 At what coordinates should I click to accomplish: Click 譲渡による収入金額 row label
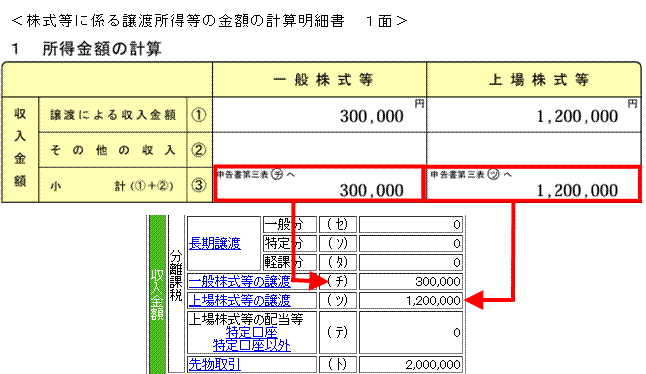coord(113,115)
